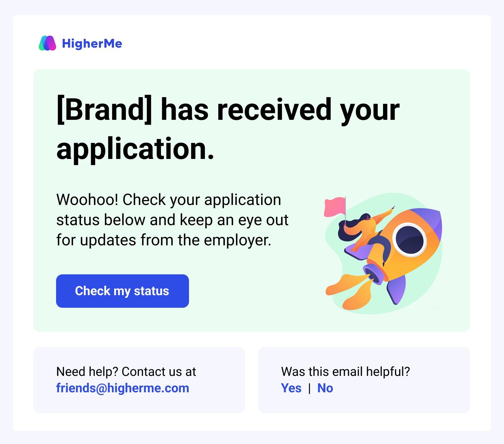
Task: Click the HigherMe logo icon
Action: pyautogui.click(x=47, y=43)
